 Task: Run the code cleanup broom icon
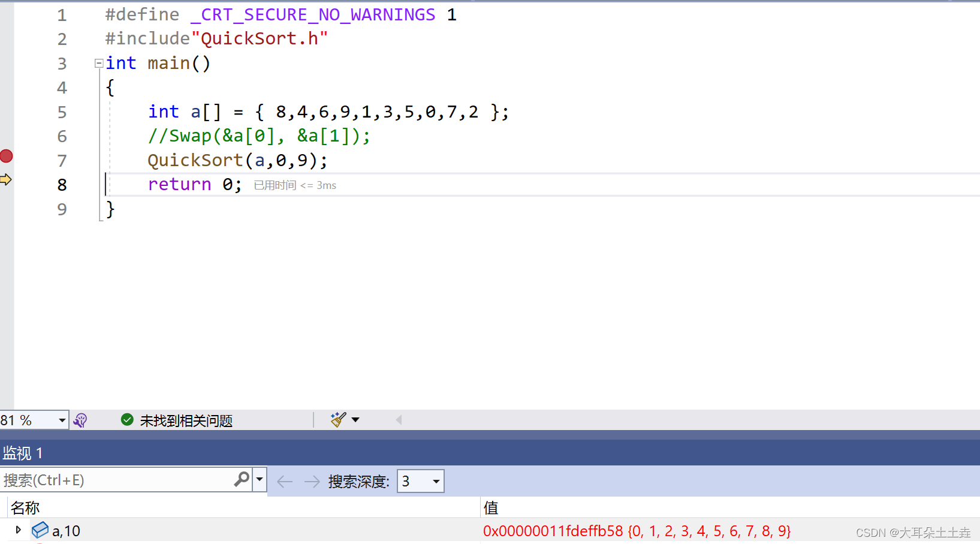[338, 420]
